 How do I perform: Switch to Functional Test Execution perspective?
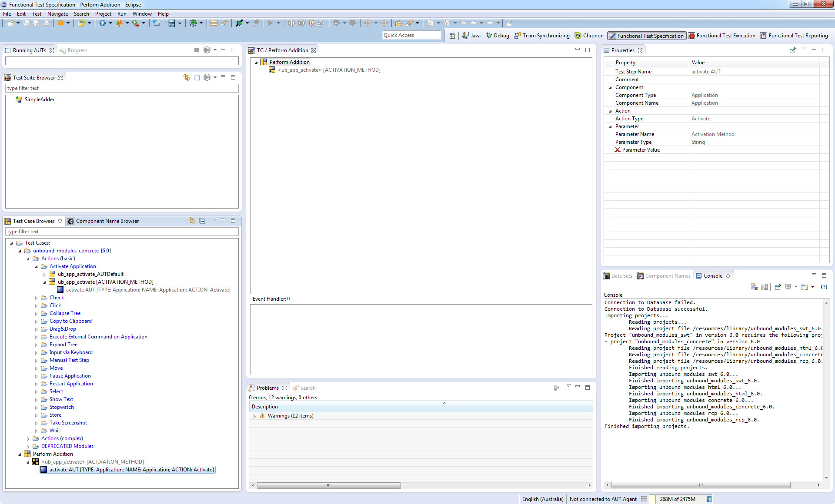[722, 36]
